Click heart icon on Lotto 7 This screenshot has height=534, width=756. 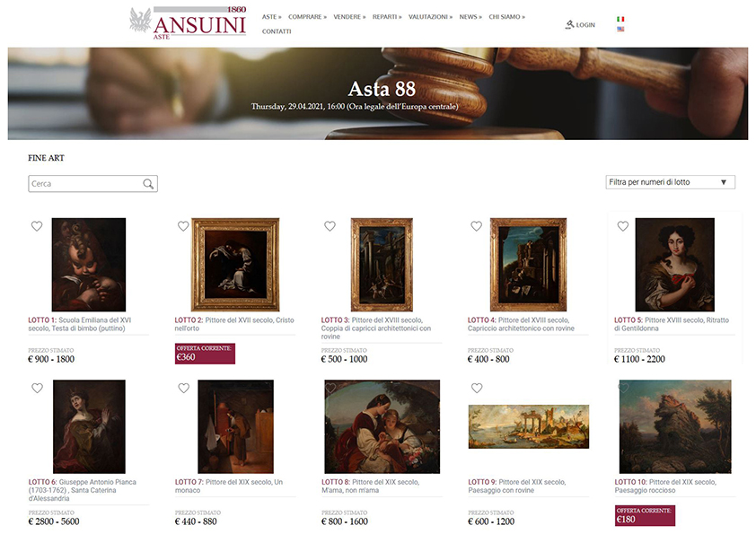click(184, 388)
